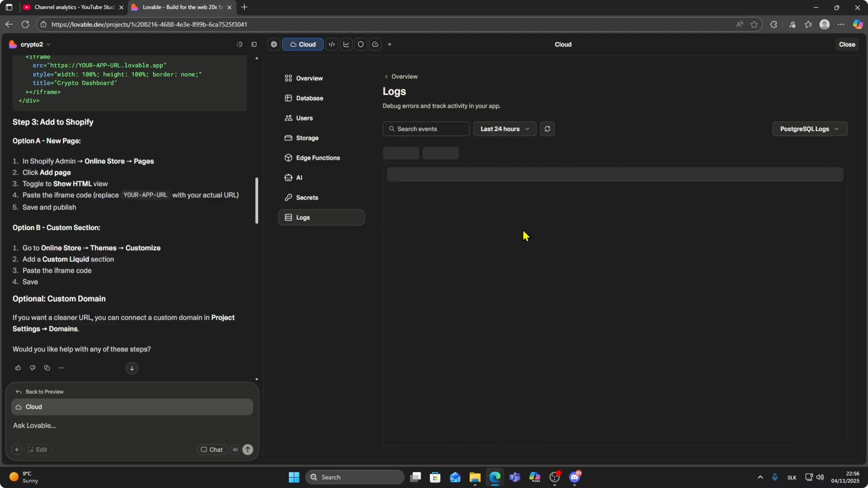Click the version history clock icon
The width and height of the screenshot is (868, 488).
[240, 44]
